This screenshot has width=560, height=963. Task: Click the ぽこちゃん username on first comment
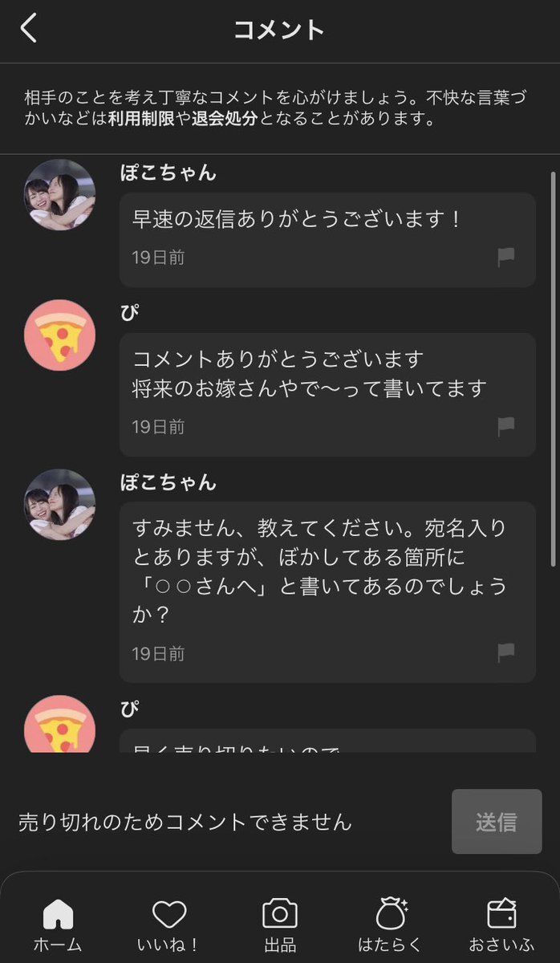pos(168,173)
